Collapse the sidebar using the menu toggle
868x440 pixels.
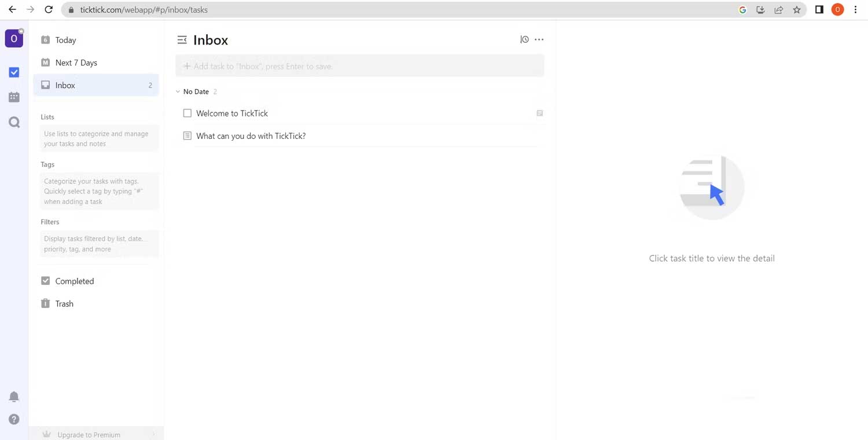click(182, 40)
